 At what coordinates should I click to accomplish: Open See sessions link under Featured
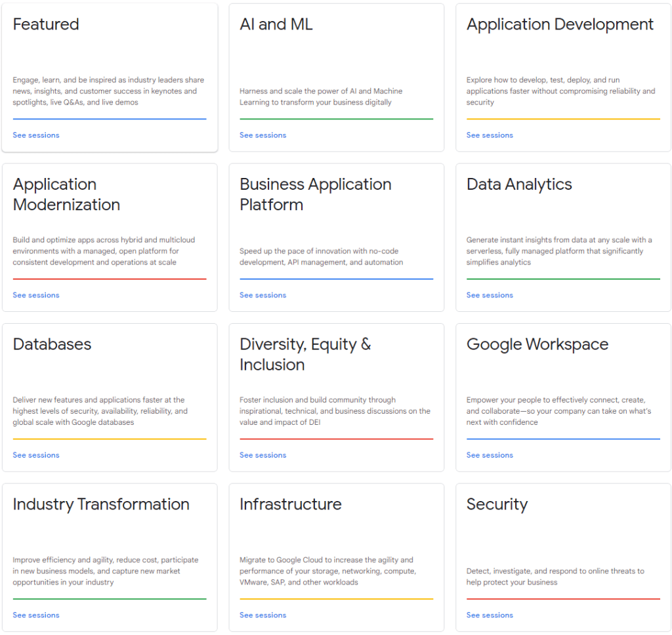36,135
